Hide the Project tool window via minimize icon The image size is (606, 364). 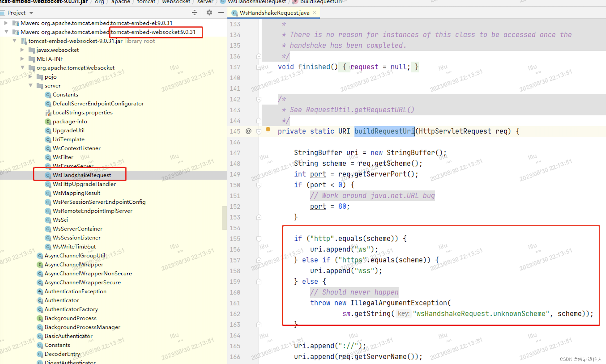point(221,13)
